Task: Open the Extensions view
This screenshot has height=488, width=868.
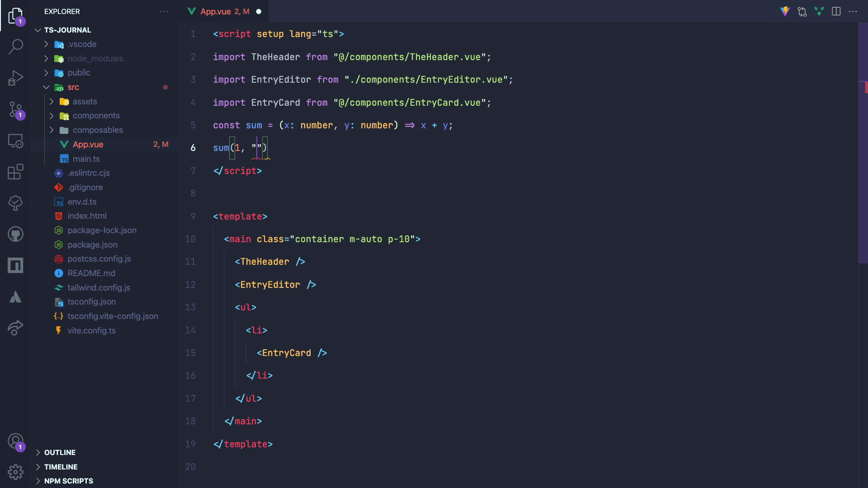Action: pyautogui.click(x=15, y=172)
